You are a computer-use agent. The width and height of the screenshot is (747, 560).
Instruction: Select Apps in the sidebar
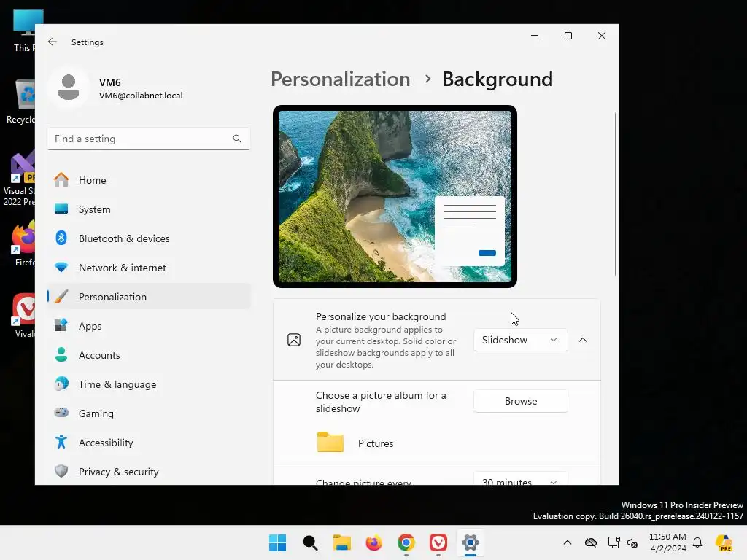click(x=149, y=326)
